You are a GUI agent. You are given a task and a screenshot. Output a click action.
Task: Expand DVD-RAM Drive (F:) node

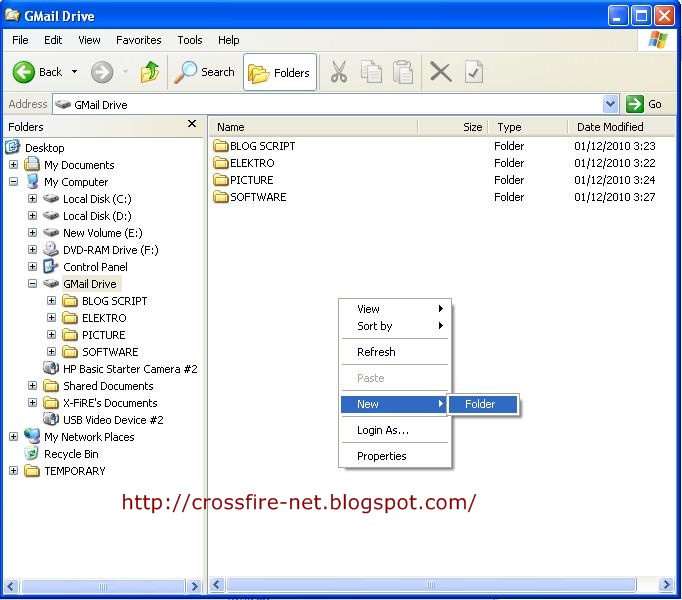click(x=32, y=250)
